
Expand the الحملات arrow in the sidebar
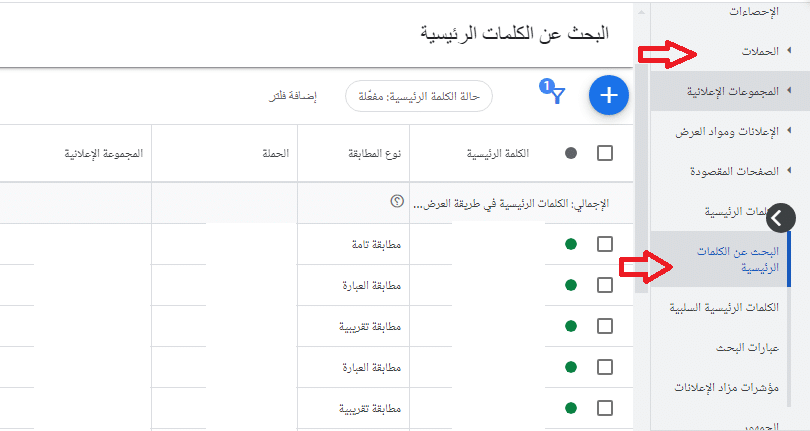pos(789,50)
